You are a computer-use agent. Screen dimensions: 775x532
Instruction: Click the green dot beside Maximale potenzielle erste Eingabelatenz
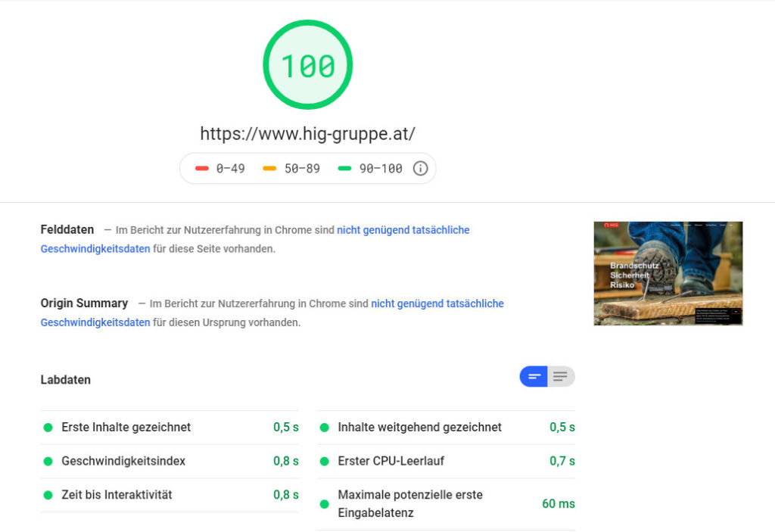pyautogui.click(x=324, y=504)
